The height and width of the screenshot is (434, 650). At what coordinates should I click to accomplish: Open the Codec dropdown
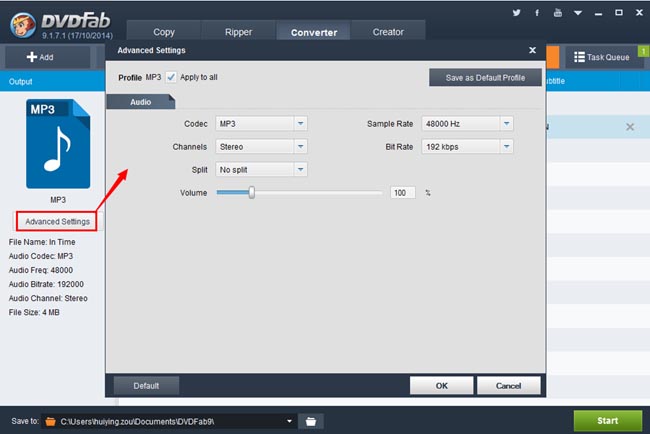pos(261,124)
